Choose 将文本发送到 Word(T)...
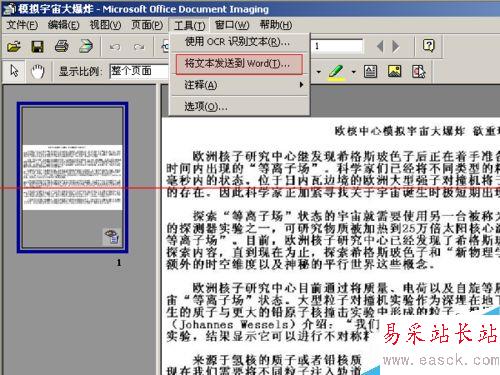The width and height of the screenshot is (500, 375). 239,64
